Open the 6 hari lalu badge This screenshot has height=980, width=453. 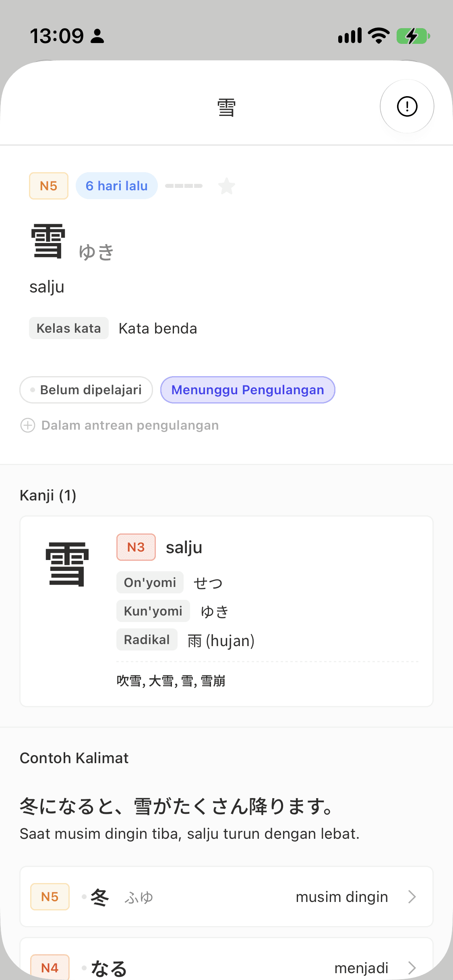point(116,186)
